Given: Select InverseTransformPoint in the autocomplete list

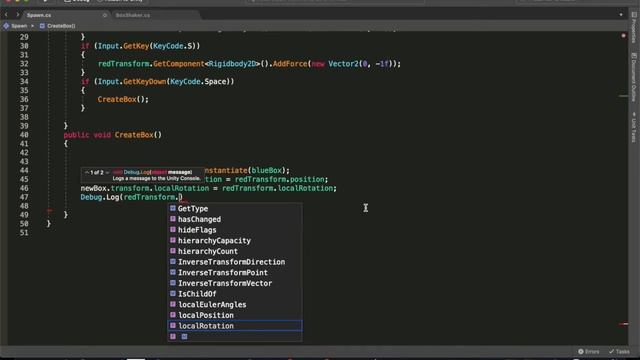Looking at the screenshot, I should (x=235, y=272).
